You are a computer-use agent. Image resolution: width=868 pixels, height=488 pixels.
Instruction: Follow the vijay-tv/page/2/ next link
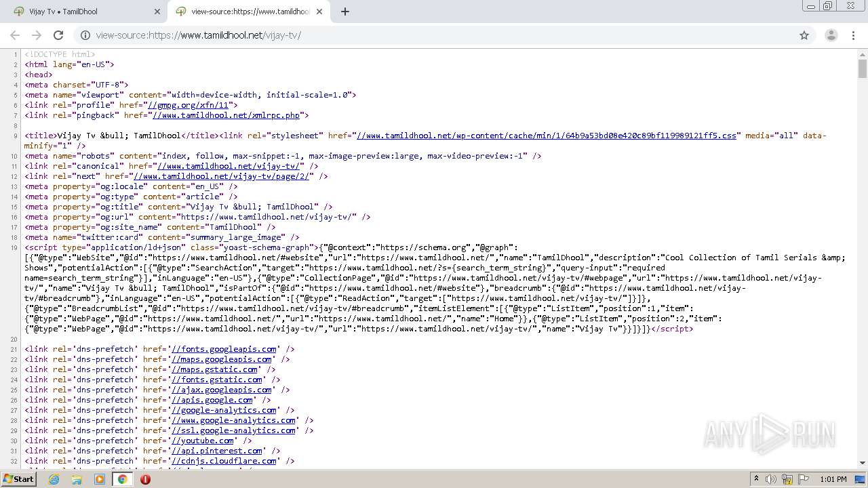click(x=221, y=176)
